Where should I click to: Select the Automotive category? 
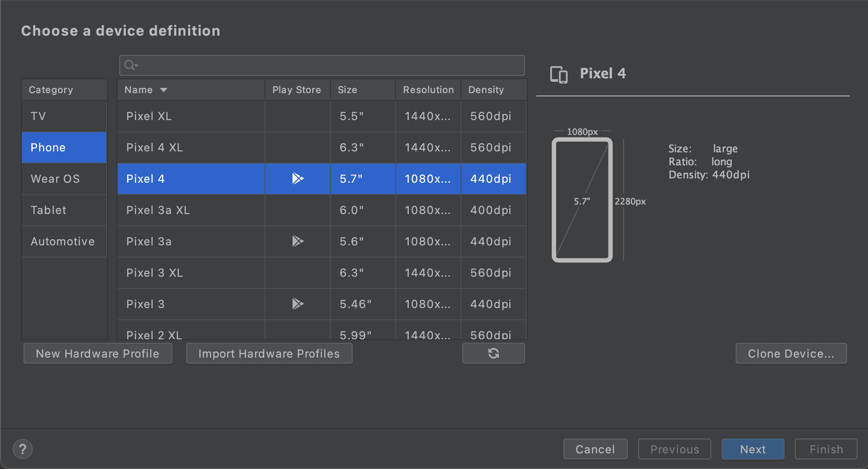pyautogui.click(x=64, y=241)
